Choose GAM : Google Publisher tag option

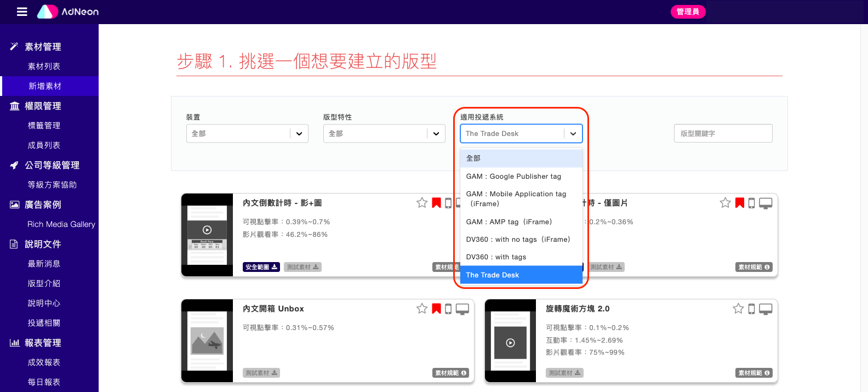(521, 176)
